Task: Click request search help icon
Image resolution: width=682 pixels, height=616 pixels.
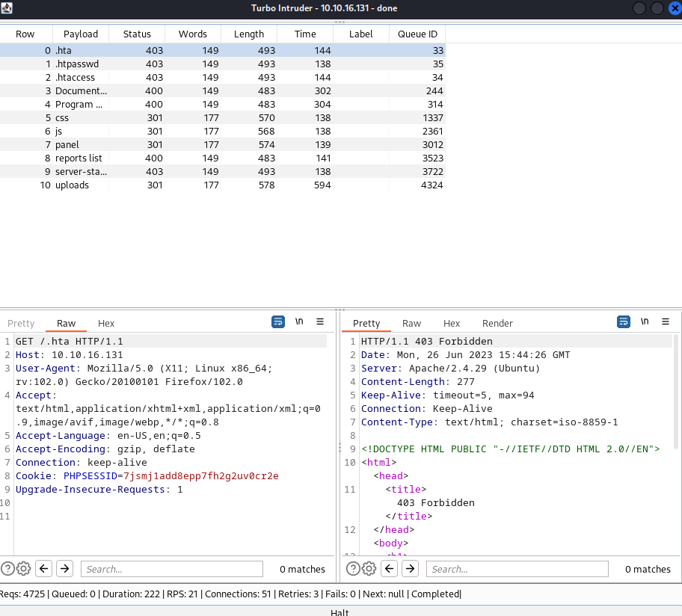Action: [7, 569]
